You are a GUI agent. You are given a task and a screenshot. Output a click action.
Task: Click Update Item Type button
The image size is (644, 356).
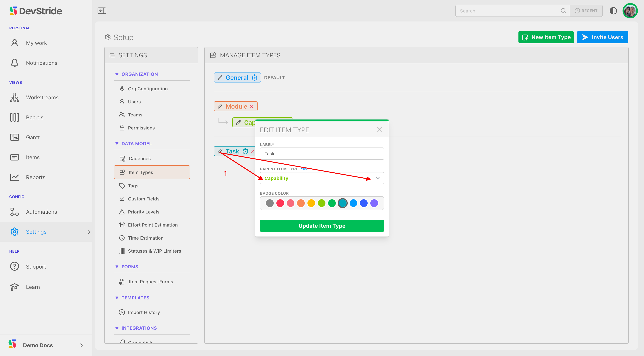click(x=322, y=226)
